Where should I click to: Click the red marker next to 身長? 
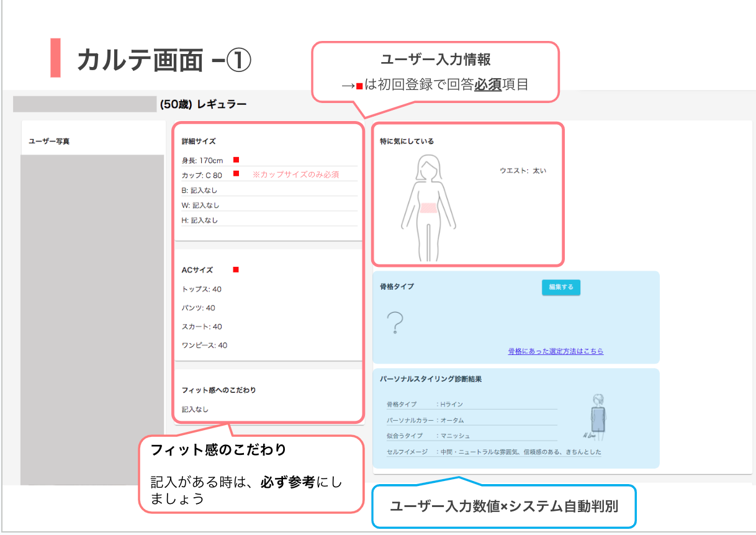click(236, 160)
